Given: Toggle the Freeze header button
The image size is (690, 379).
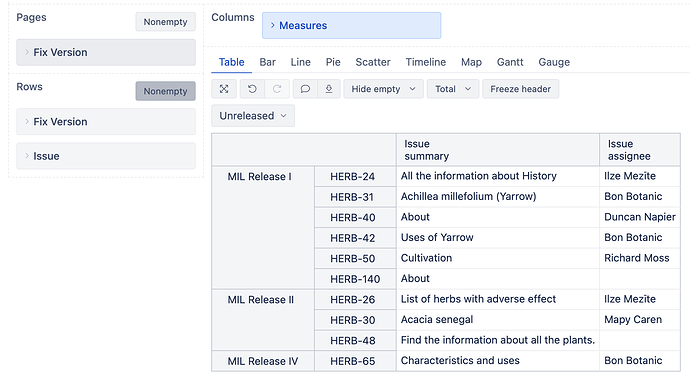Looking at the screenshot, I should tap(521, 89).
